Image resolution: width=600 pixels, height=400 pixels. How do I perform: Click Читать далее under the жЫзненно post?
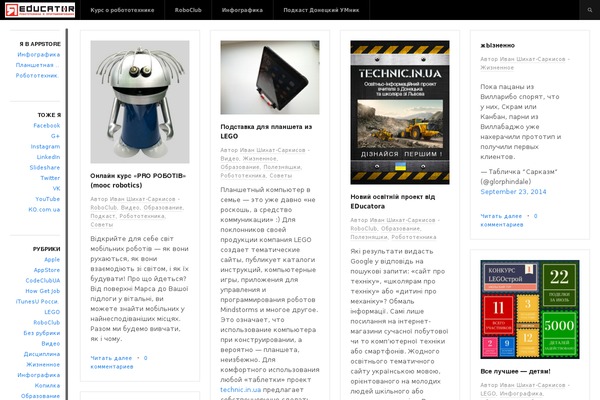tap(501, 216)
